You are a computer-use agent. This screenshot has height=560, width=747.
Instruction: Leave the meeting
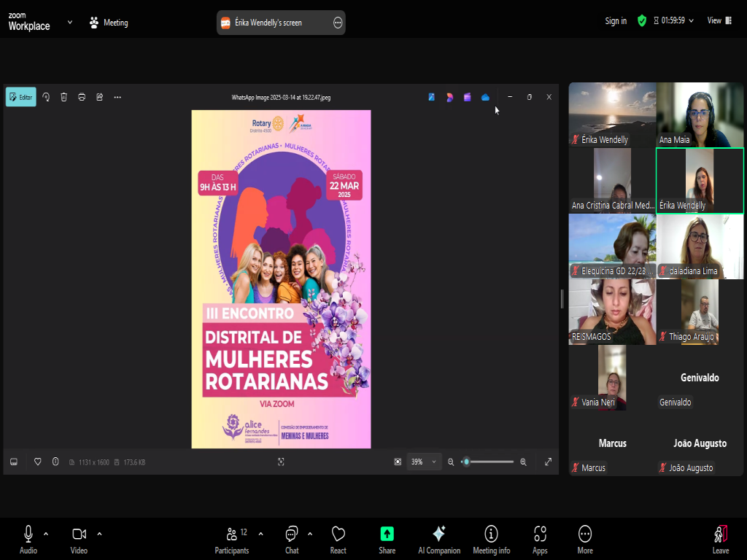point(720,538)
